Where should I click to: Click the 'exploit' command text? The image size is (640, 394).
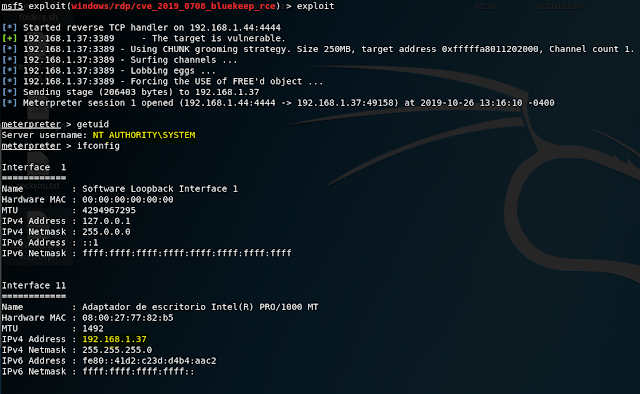pos(316,6)
